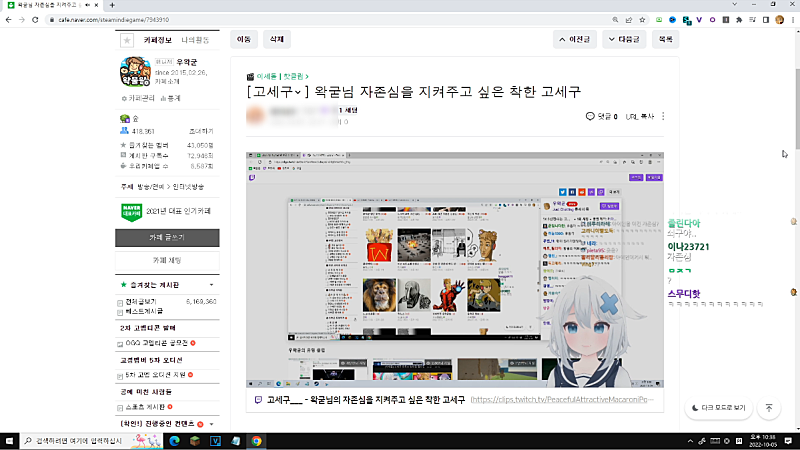Expand the 진행중인 컨텐츠 section arrow
800x450 pixels.
(212, 424)
